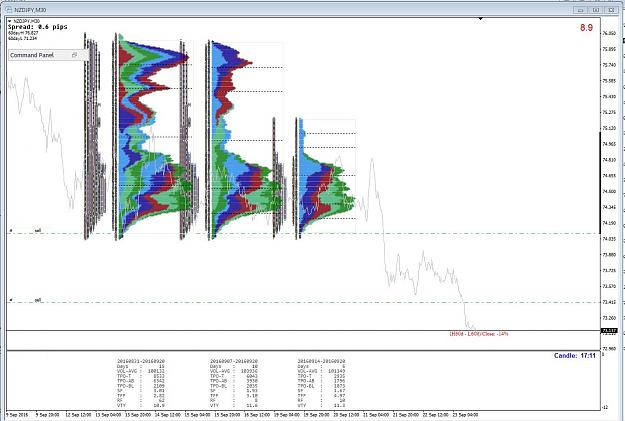625x421 pixels.
Task: Click the current price tag 73.037
Action: coord(609,331)
